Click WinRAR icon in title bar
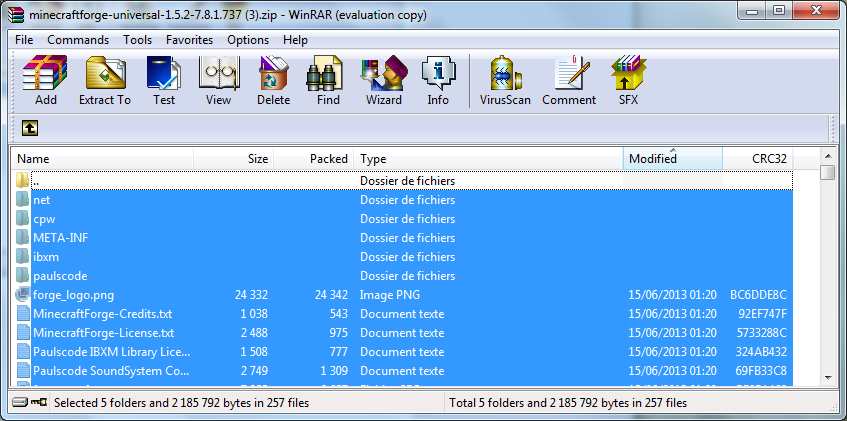 click(17, 15)
